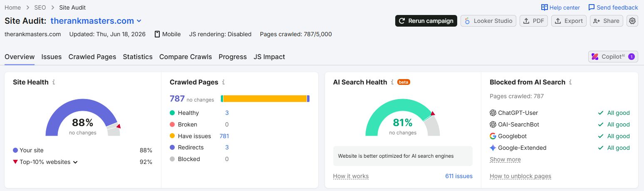Click the AI Search Health 81% gauge

tap(402, 118)
